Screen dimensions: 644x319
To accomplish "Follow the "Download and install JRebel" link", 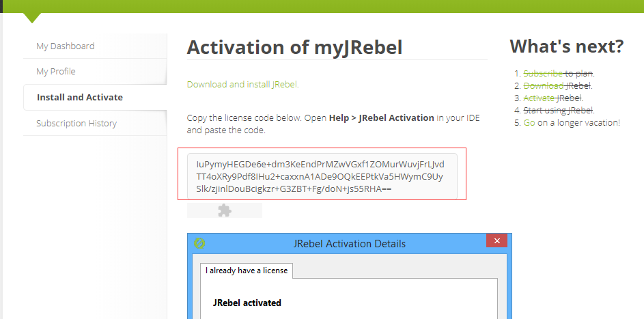I will tap(242, 84).
